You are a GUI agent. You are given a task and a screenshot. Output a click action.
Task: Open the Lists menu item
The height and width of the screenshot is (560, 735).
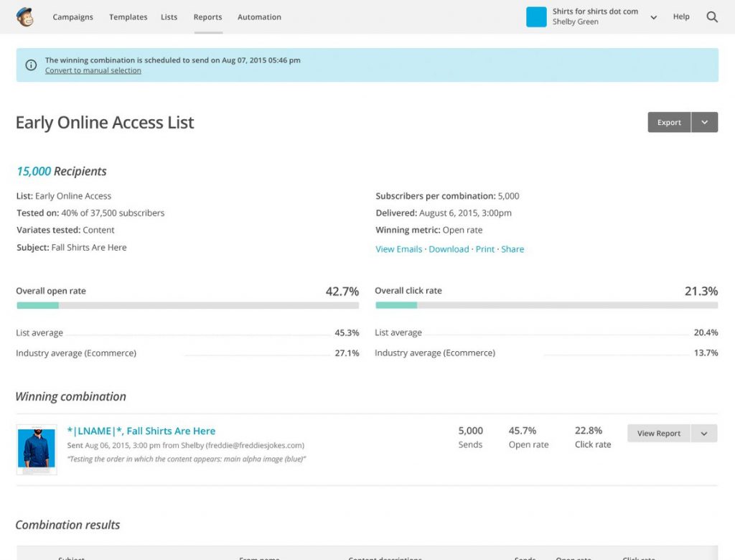click(169, 17)
